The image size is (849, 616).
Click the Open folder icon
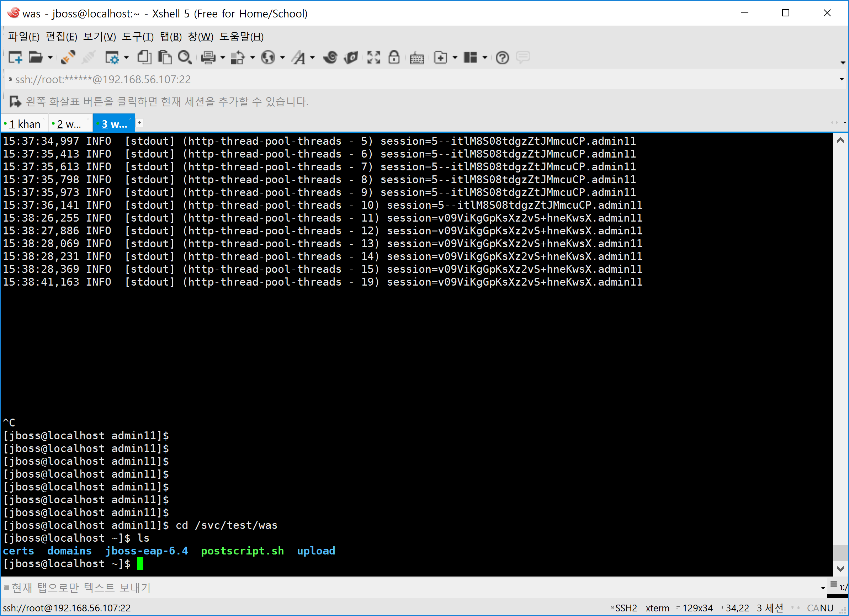click(36, 58)
